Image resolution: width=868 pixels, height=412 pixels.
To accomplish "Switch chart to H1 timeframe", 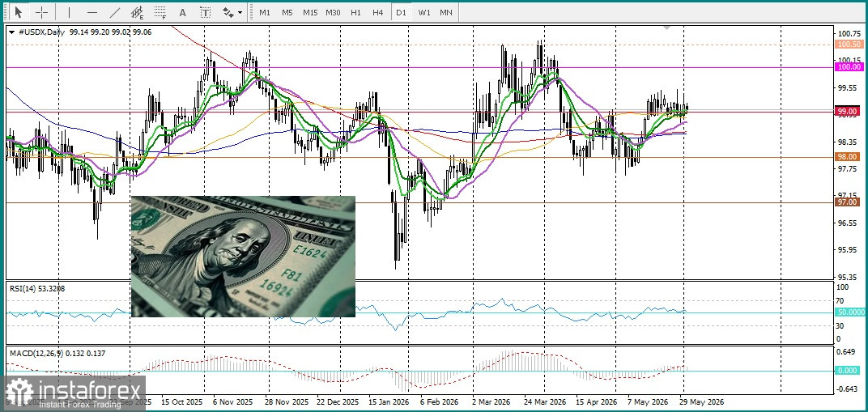I will pos(356,11).
